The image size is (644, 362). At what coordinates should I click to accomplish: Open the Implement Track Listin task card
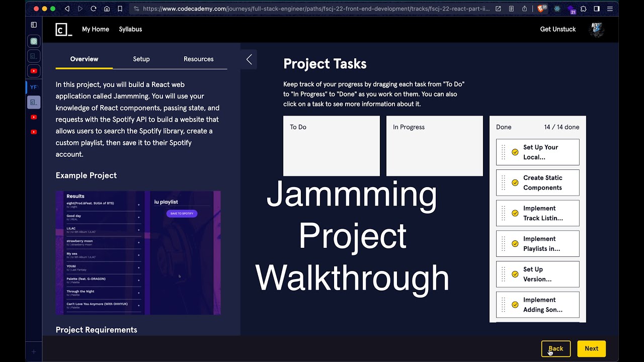(537, 213)
